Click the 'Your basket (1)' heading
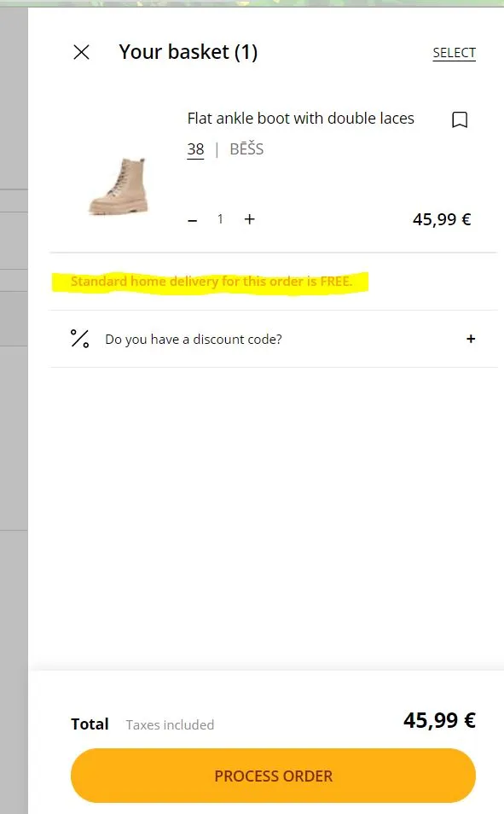The image size is (504, 814). coord(188,52)
